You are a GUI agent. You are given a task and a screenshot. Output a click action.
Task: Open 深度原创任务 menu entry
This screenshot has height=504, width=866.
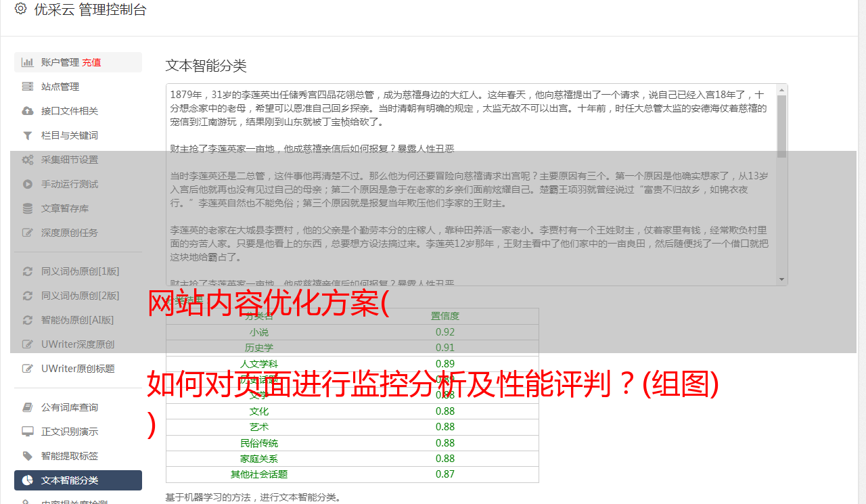78,233
